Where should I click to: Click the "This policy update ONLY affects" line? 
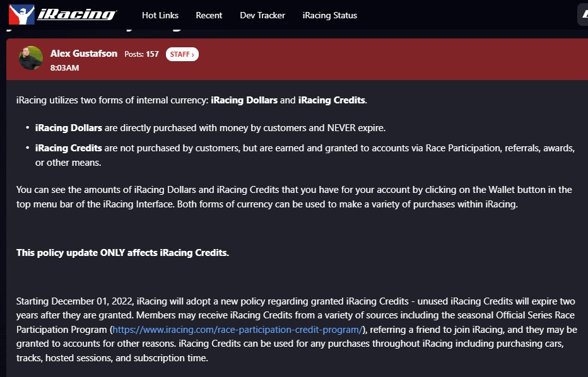tap(122, 253)
